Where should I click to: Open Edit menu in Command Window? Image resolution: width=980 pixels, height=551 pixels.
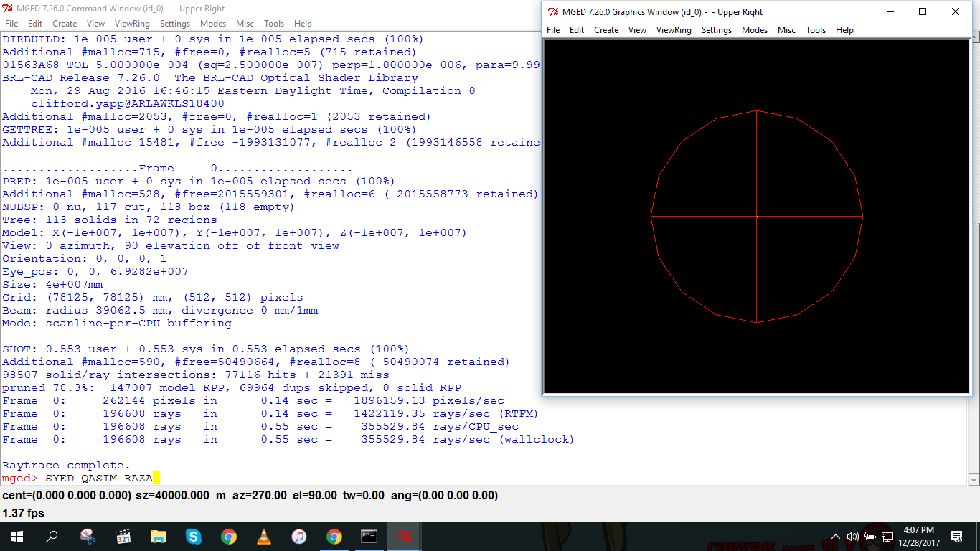click(x=35, y=24)
